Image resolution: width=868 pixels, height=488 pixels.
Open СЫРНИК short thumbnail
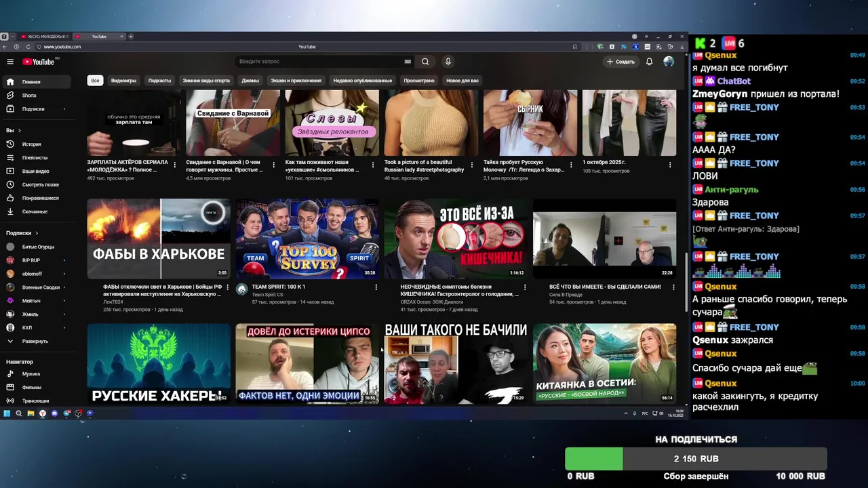coord(530,123)
